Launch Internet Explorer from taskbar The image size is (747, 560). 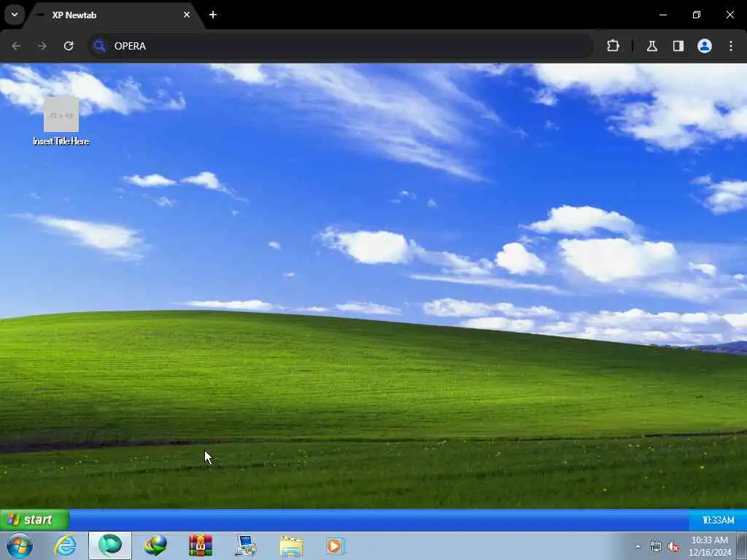tap(65, 545)
